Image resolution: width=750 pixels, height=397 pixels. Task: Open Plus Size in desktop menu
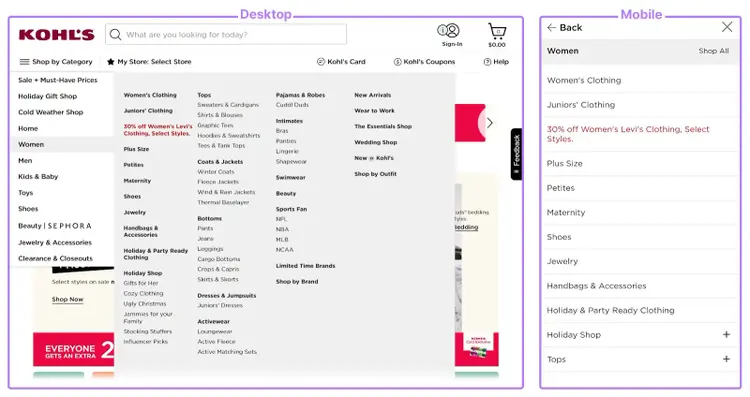[x=136, y=149]
